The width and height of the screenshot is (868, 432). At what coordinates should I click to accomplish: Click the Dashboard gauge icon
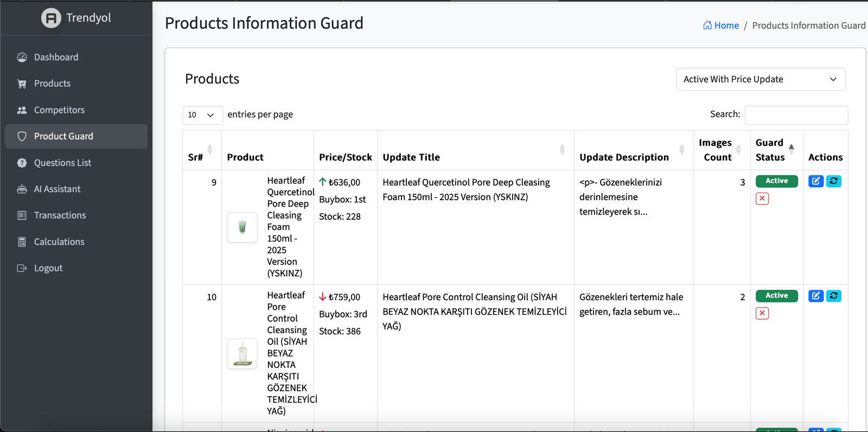click(22, 57)
